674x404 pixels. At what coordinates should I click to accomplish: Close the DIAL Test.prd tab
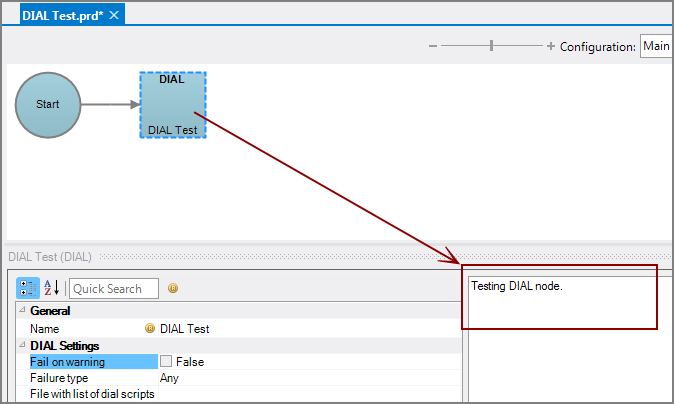coord(114,15)
